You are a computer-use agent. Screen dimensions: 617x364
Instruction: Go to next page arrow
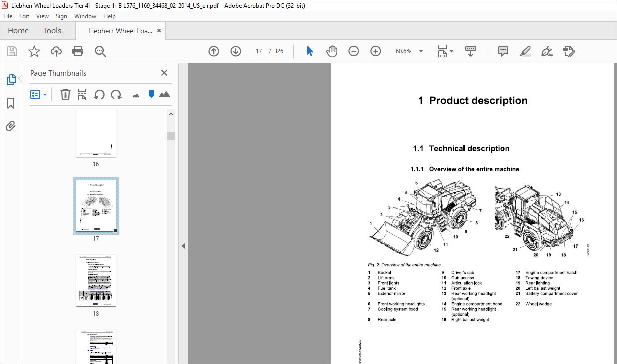236,51
